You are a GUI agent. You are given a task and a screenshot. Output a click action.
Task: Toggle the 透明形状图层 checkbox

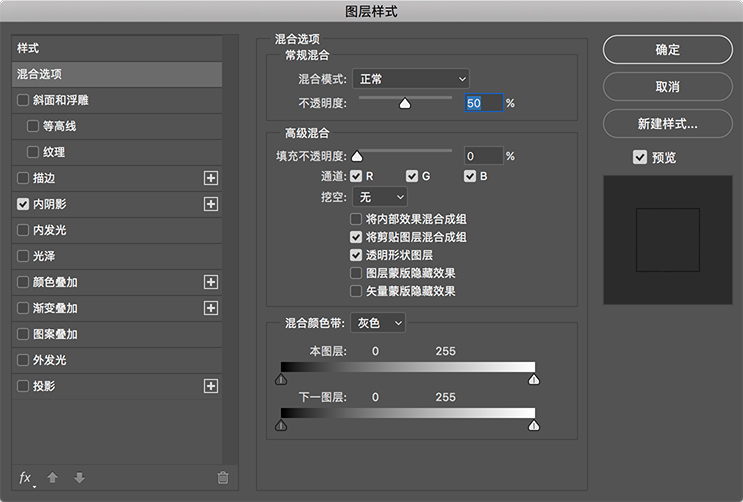tap(356, 255)
